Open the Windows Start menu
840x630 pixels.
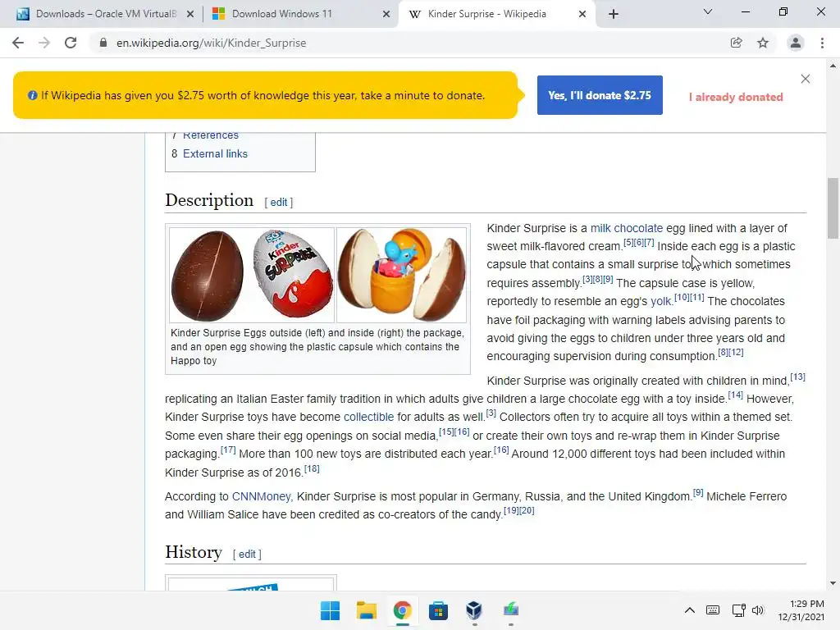pos(330,610)
